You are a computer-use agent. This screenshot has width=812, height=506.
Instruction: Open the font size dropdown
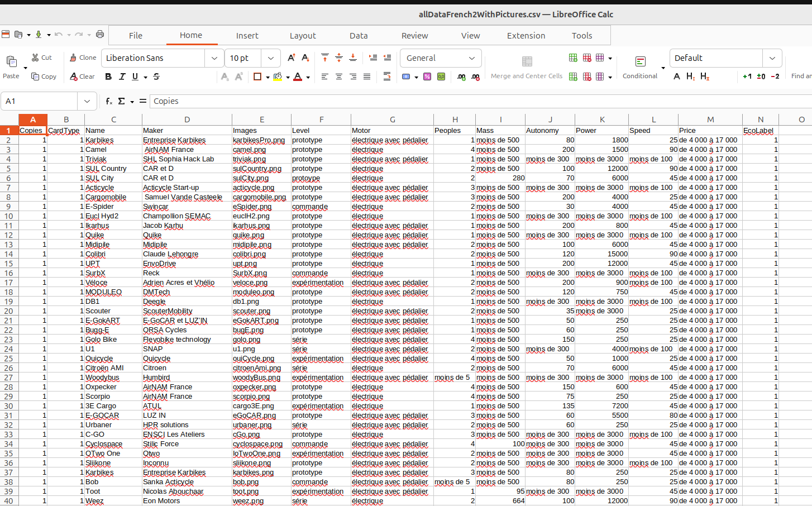271,58
